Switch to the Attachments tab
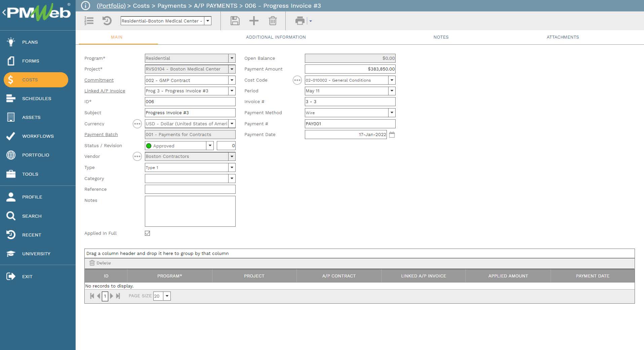Image resolution: width=644 pixels, height=350 pixels. click(563, 37)
